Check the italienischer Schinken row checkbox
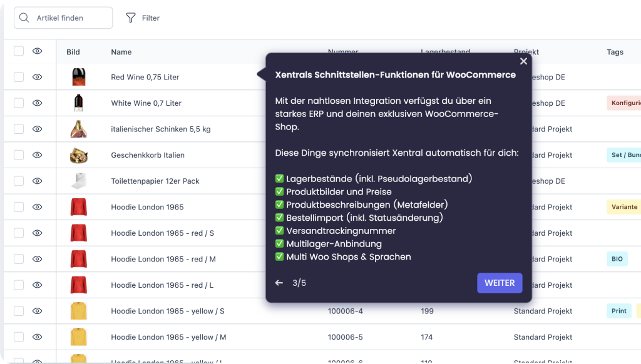 19,129
